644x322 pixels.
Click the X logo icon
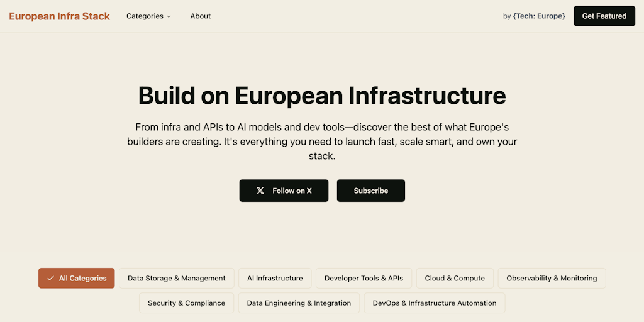(260, 191)
